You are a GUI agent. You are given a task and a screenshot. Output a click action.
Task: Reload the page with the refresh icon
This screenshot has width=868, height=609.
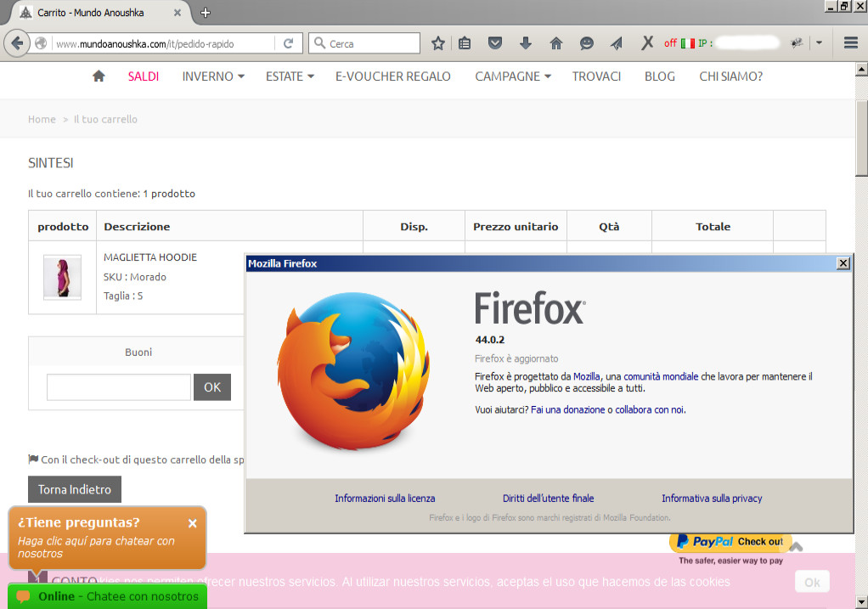point(289,43)
